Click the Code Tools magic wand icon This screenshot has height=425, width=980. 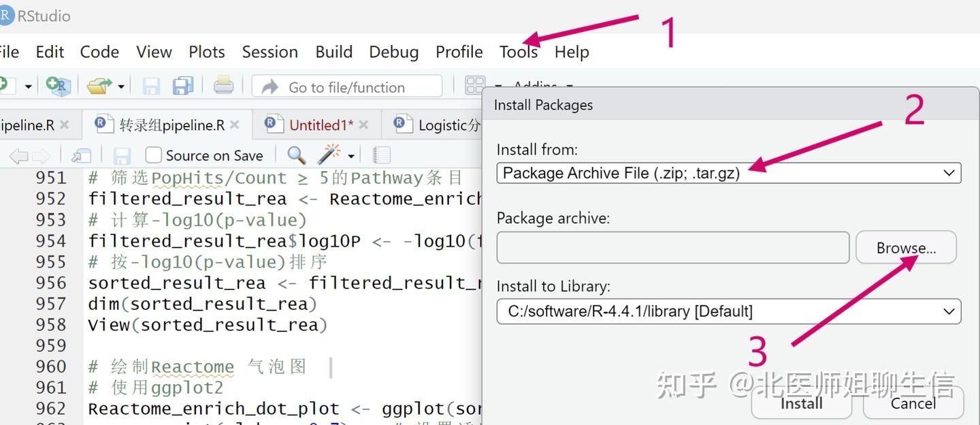click(329, 155)
